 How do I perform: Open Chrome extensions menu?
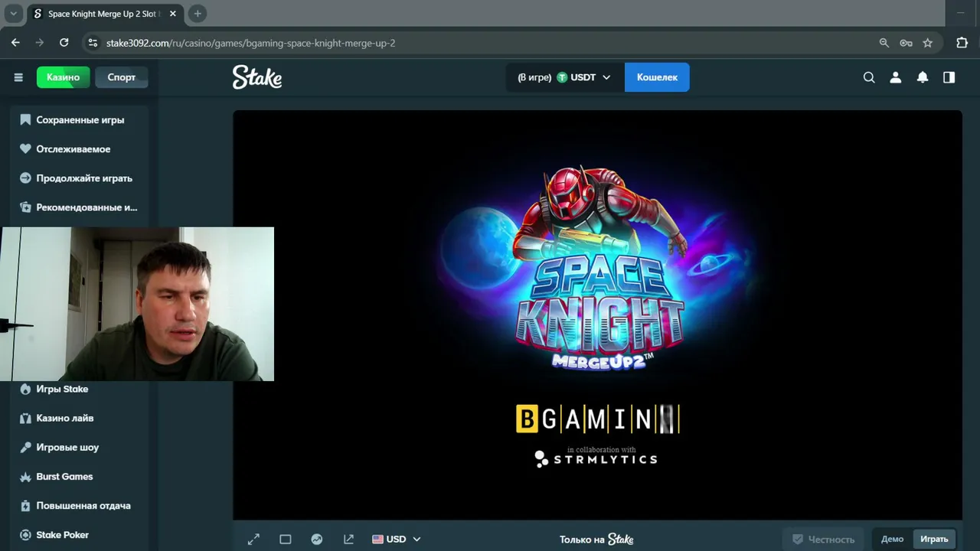point(962,43)
